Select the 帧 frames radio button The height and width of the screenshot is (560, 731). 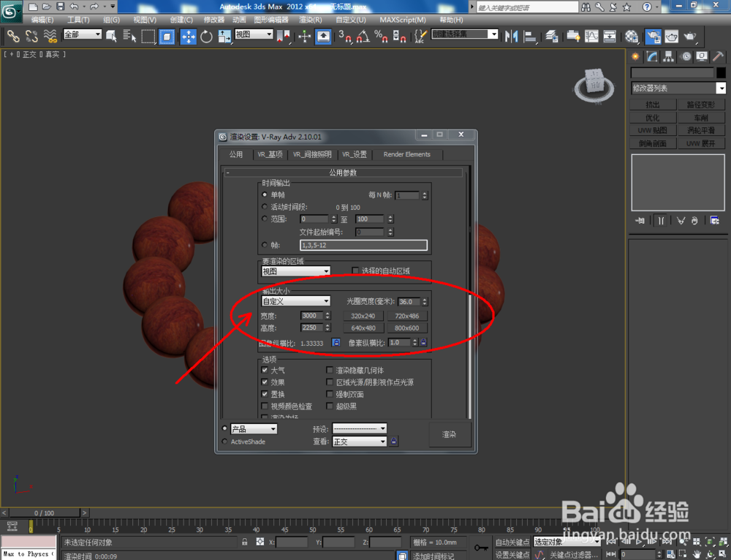265,245
